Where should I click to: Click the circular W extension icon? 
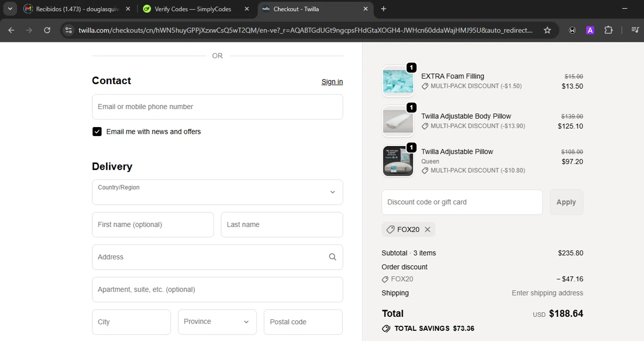(572, 30)
